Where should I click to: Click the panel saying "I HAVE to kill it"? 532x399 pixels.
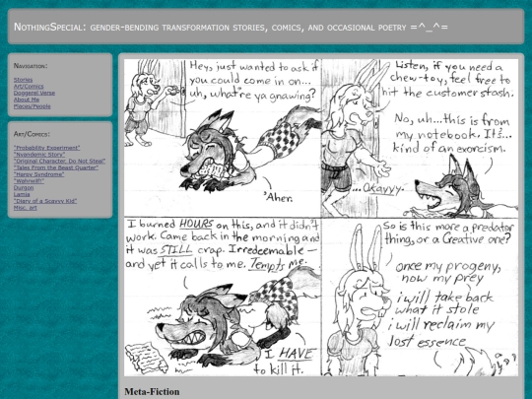click(223, 297)
